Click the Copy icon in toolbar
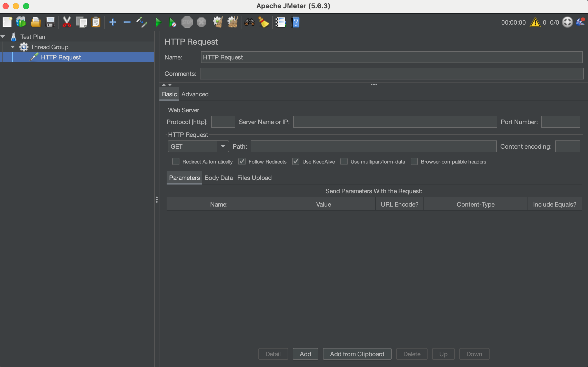Image resolution: width=588 pixels, height=367 pixels. click(82, 22)
